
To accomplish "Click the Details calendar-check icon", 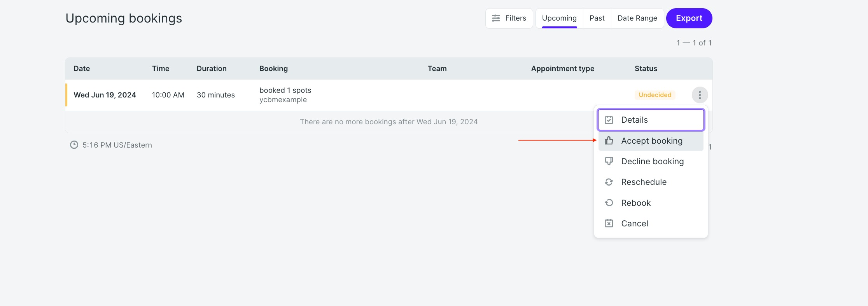I will (x=609, y=120).
